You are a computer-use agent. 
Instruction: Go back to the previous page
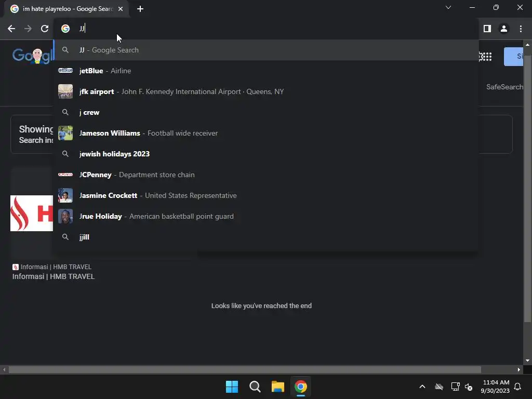pyautogui.click(x=11, y=29)
